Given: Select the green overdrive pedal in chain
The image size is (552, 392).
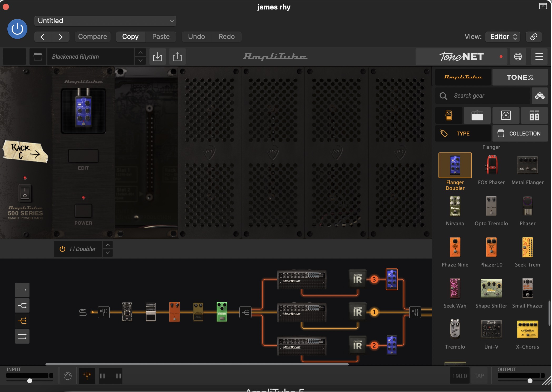Looking at the screenshot, I should coord(222,312).
